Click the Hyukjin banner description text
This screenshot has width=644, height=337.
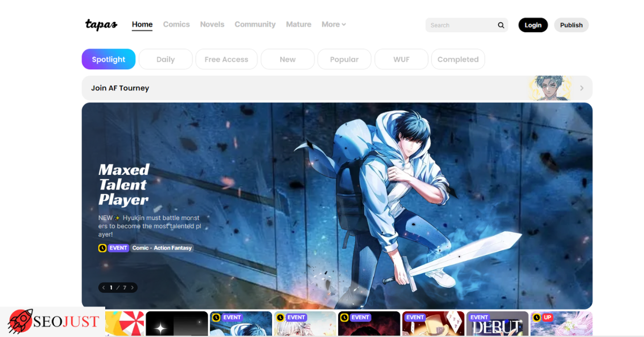pyautogui.click(x=149, y=226)
